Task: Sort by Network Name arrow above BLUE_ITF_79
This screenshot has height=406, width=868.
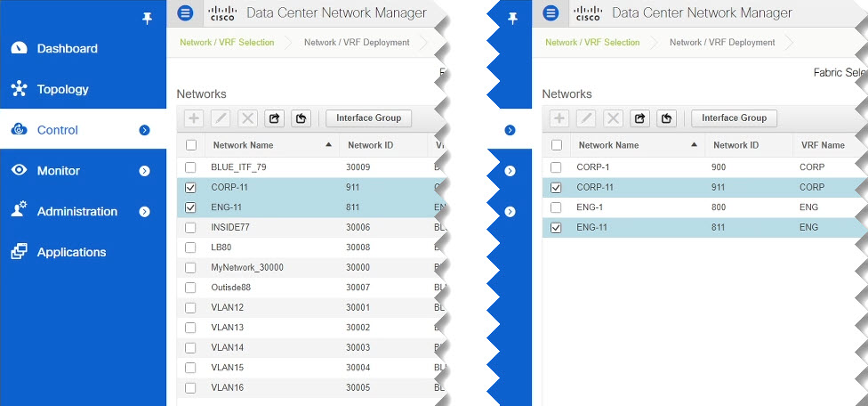Action: (x=329, y=144)
